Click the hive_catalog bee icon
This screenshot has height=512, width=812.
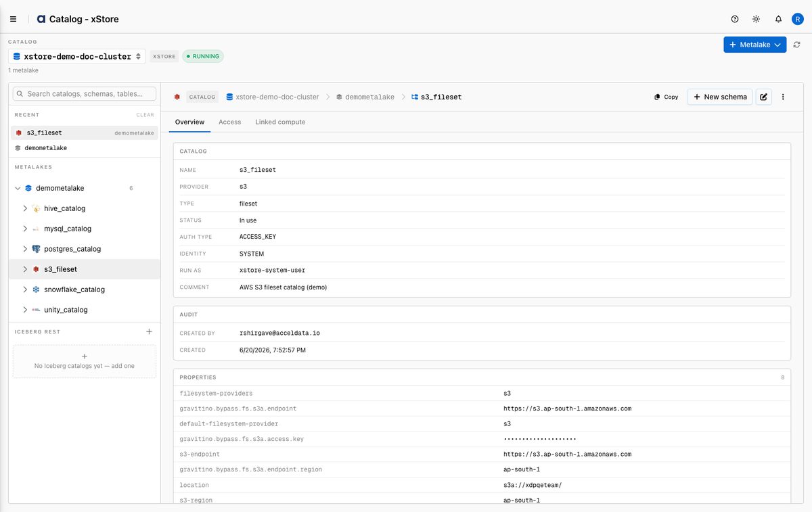pos(36,208)
